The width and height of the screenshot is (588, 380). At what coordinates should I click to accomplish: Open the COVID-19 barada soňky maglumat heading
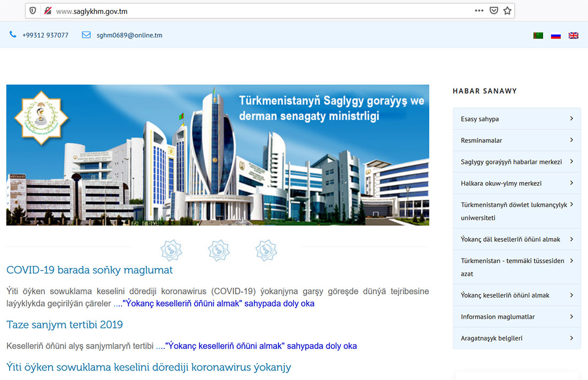89,270
